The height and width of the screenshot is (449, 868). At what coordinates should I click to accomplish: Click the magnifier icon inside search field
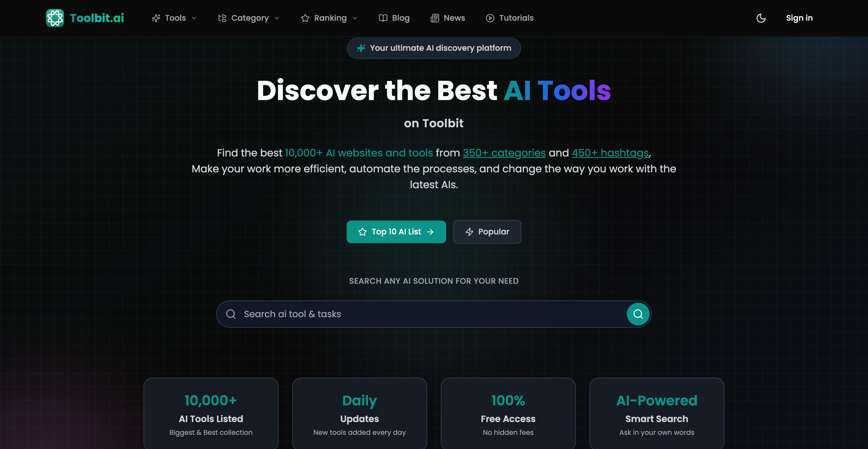pyautogui.click(x=231, y=314)
